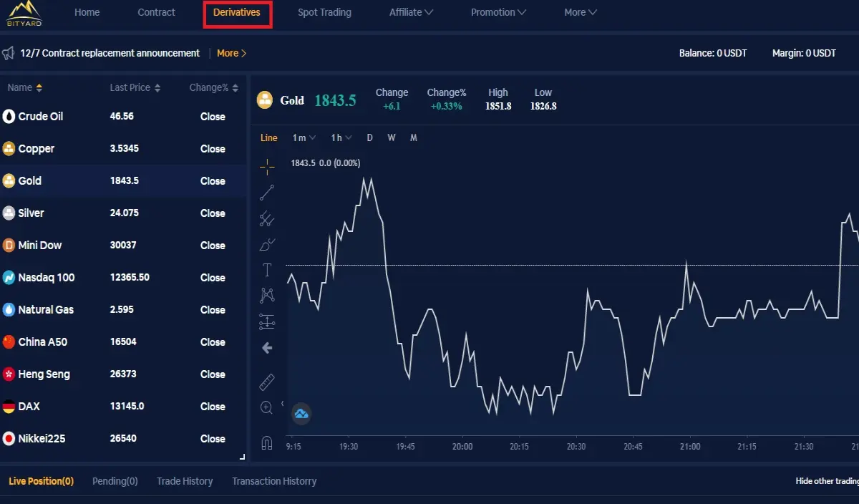The image size is (859, 504).
Task: Click the High value 1851.8
Action: coord(498,106)
